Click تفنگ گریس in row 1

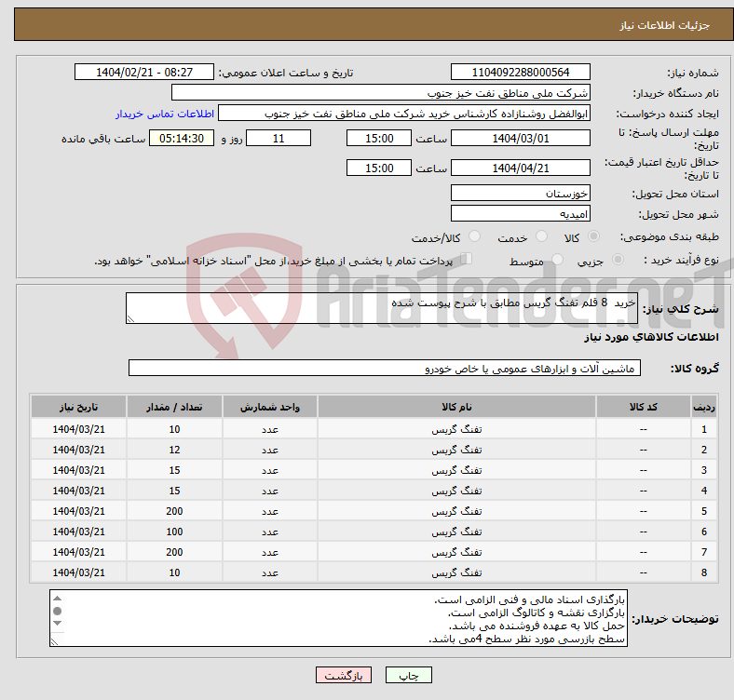coord(456,429)
